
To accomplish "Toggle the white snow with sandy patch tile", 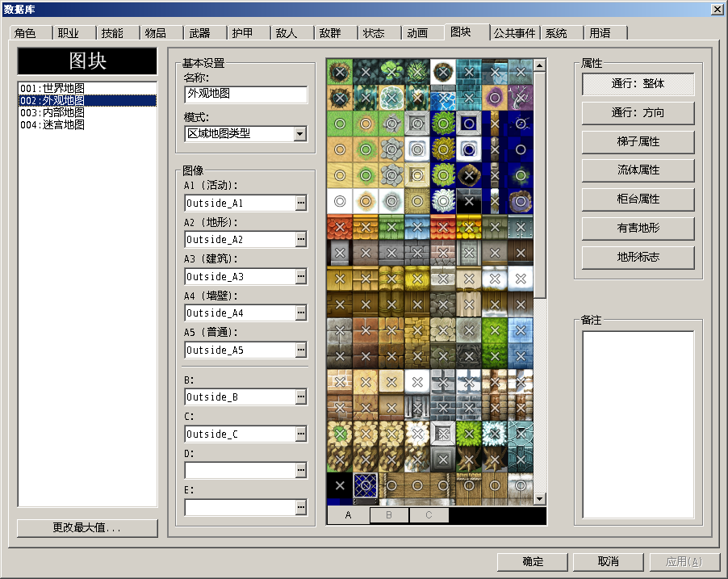I will (366, 201).
